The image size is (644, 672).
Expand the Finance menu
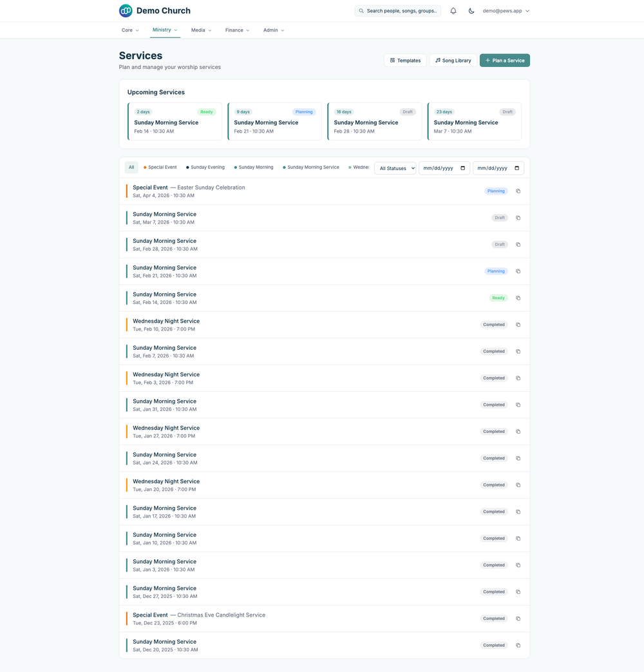(x=237, y=30)
